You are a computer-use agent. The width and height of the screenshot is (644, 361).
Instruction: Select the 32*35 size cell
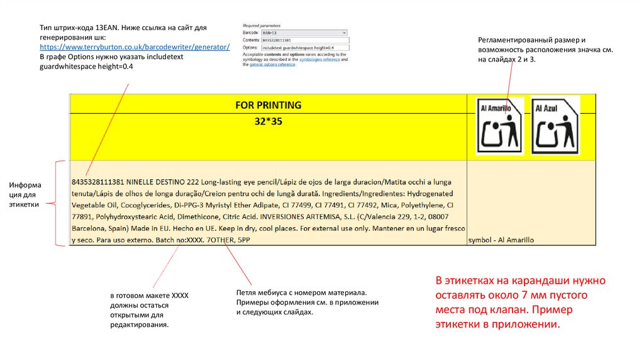click(x=268, y=136)
